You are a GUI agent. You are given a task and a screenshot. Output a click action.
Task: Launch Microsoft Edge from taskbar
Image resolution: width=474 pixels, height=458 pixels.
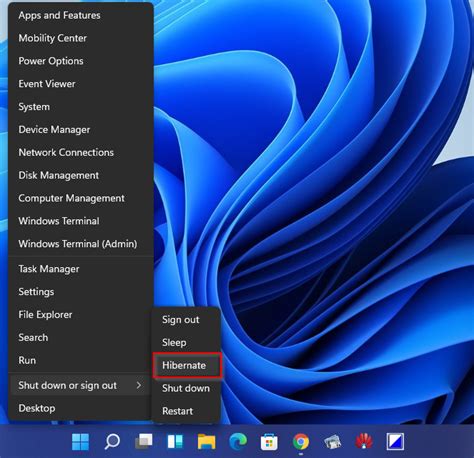point(238,442)
